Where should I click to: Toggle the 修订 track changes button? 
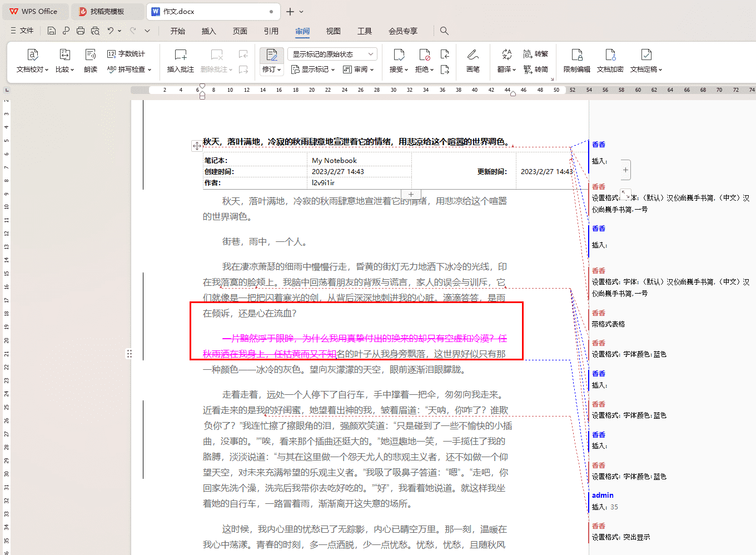[x=272, y=54]
